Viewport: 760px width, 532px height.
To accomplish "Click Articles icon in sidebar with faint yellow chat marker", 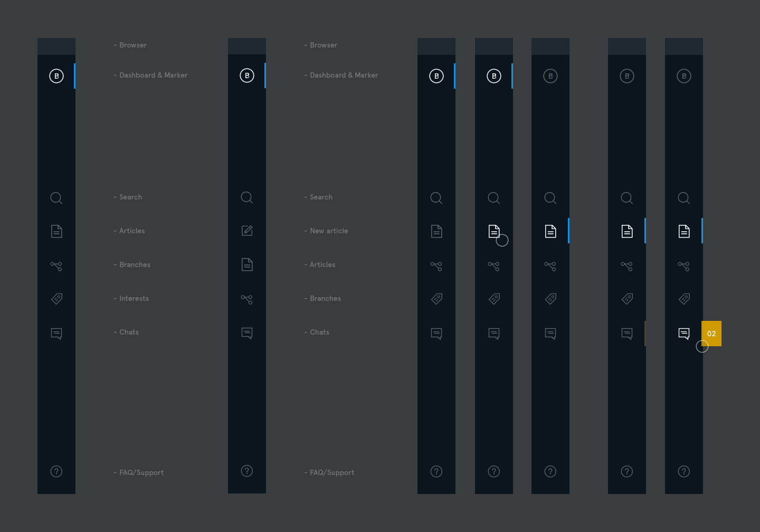I will coord(627,231).
